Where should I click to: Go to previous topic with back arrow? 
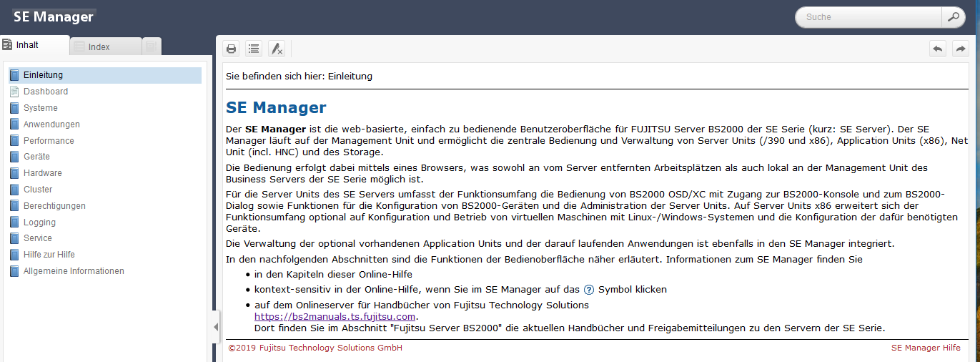pyautogui.click(x=938, y=49)
